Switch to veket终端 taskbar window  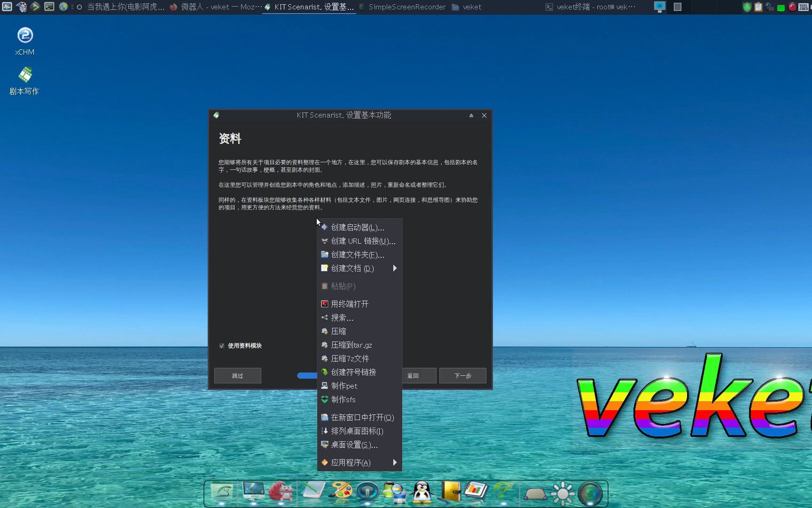(x=590, y=7)
